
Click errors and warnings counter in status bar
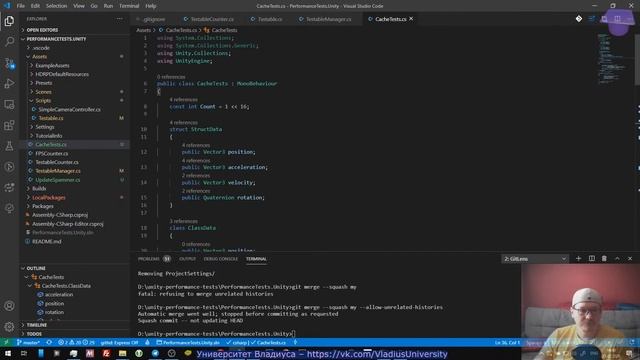76,342
